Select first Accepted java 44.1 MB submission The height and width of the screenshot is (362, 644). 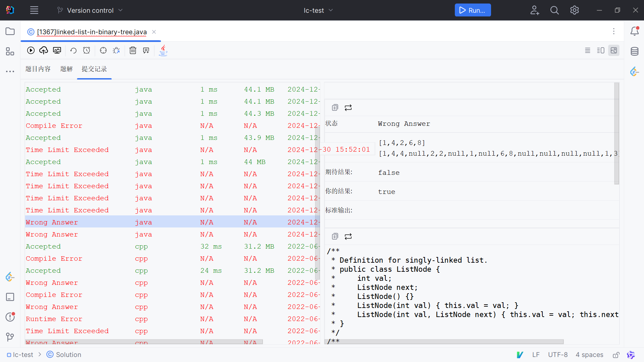172,89
